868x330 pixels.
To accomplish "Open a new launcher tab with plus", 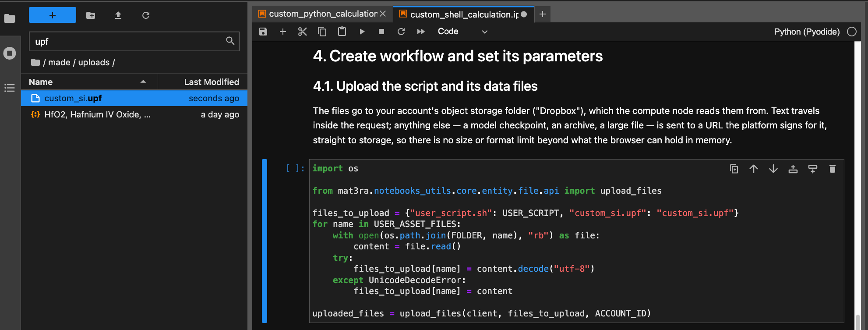I will [x=543, y=14].
